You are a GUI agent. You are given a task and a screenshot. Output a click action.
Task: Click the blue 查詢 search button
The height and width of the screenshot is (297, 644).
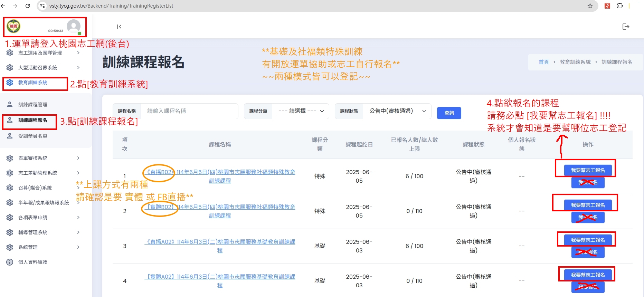[x=449, y=113]
